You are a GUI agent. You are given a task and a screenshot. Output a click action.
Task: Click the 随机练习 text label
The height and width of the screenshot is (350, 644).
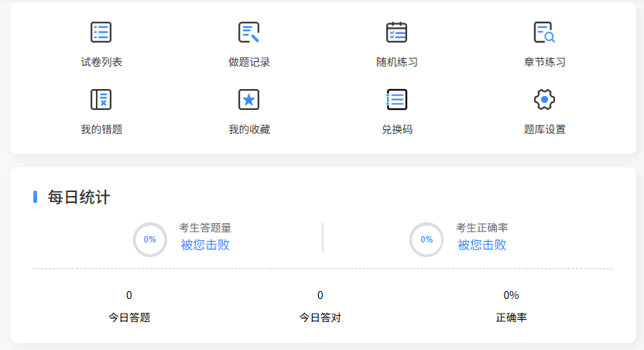(396, 62)
